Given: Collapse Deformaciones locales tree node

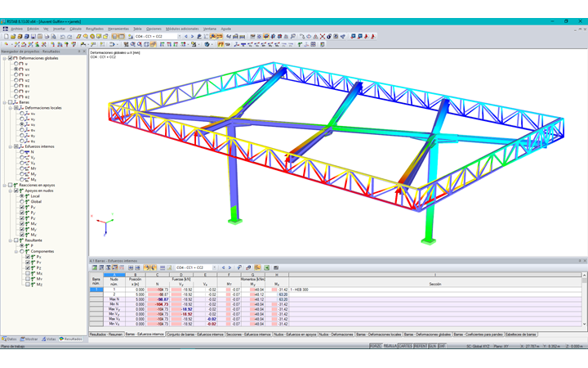Looking at the screenshot, I should [x=11, y=108].
